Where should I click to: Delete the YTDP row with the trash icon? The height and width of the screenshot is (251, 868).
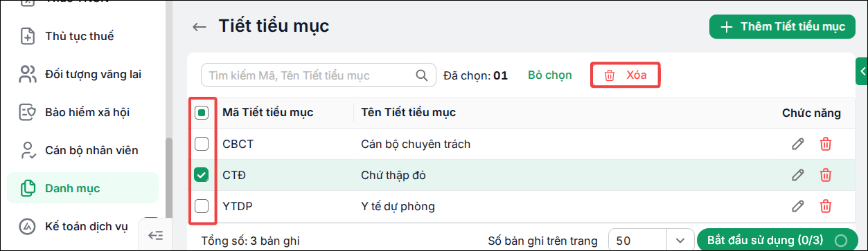(x=825, y=206)
